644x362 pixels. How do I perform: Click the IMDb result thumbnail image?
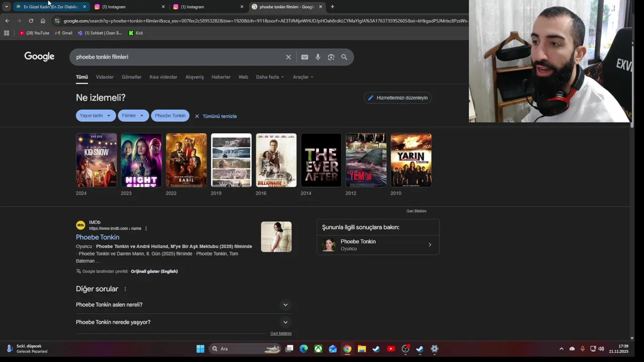coord(276,237)
